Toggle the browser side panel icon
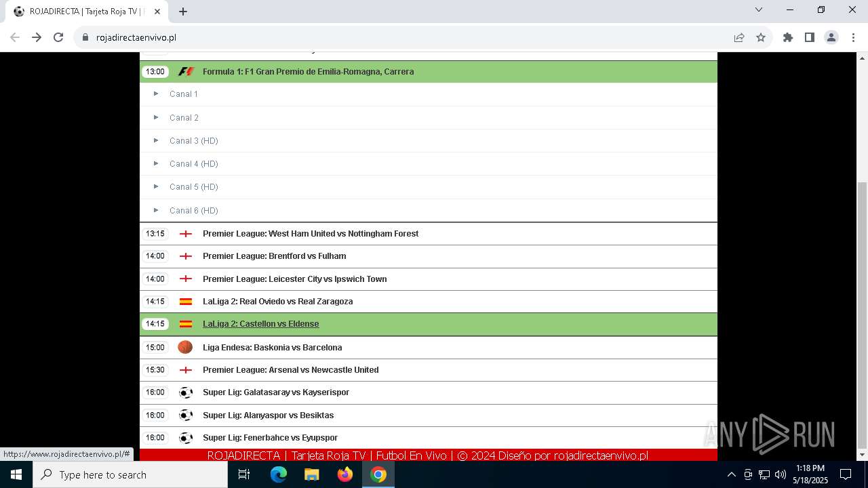Viewport: 868px width, 488px height. click(810, 37)
